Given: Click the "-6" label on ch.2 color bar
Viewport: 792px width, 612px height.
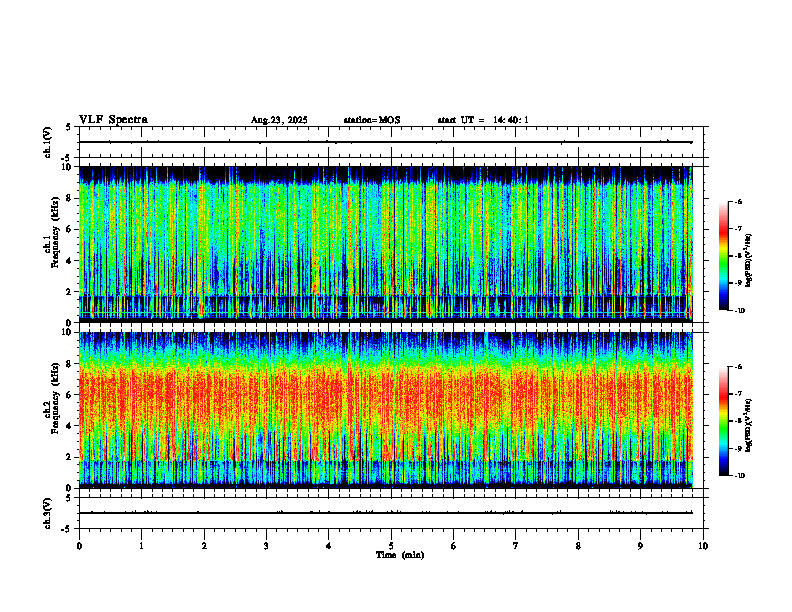Looking at the screenshot, I should pos(738,367).
